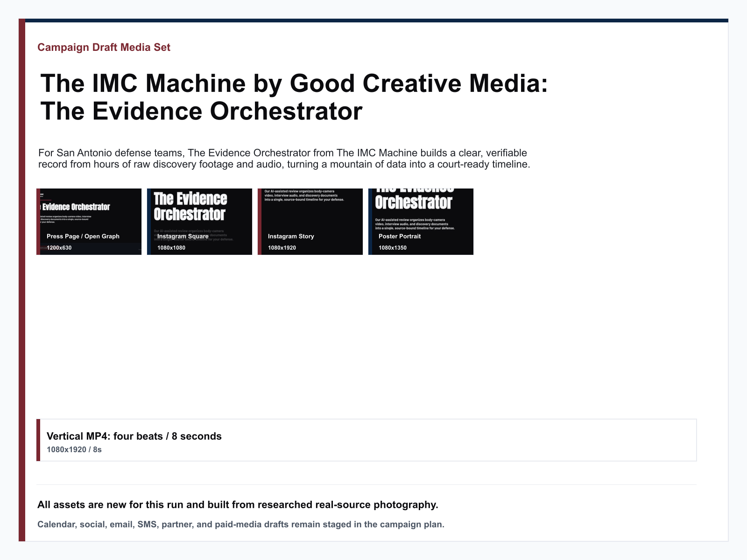The width and height of the screenshot is (747, 560).
Task: Click the San Antonio defense teams paragraph
Action: click(x=284, y=159)
